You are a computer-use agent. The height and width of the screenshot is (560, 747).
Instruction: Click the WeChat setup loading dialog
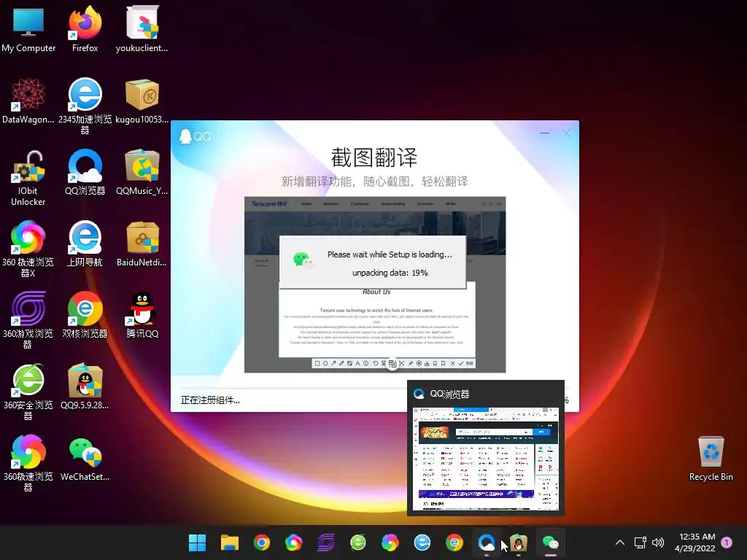coord(373,262)
